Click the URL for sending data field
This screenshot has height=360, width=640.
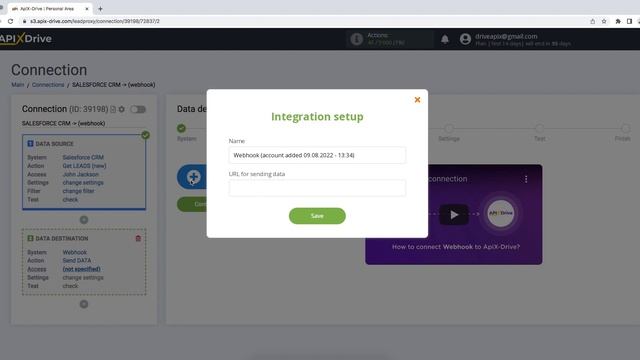[317, 188]
